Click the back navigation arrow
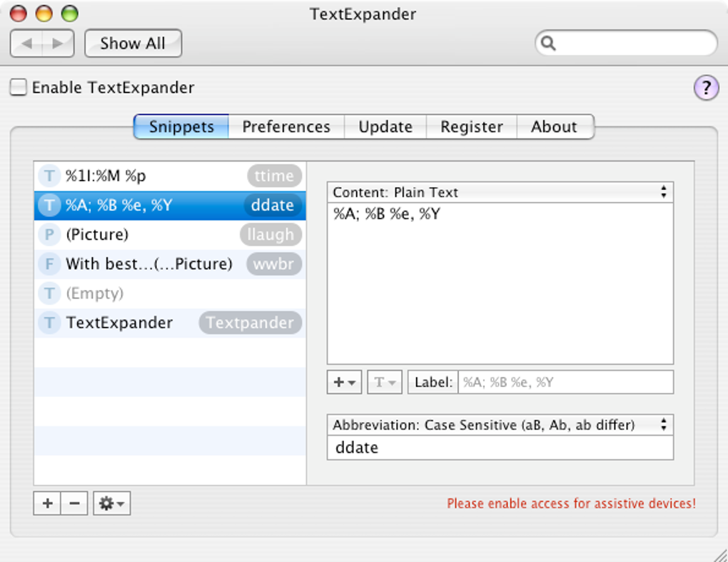Screen dimensions: 728x562 click(x=27, y=44)
